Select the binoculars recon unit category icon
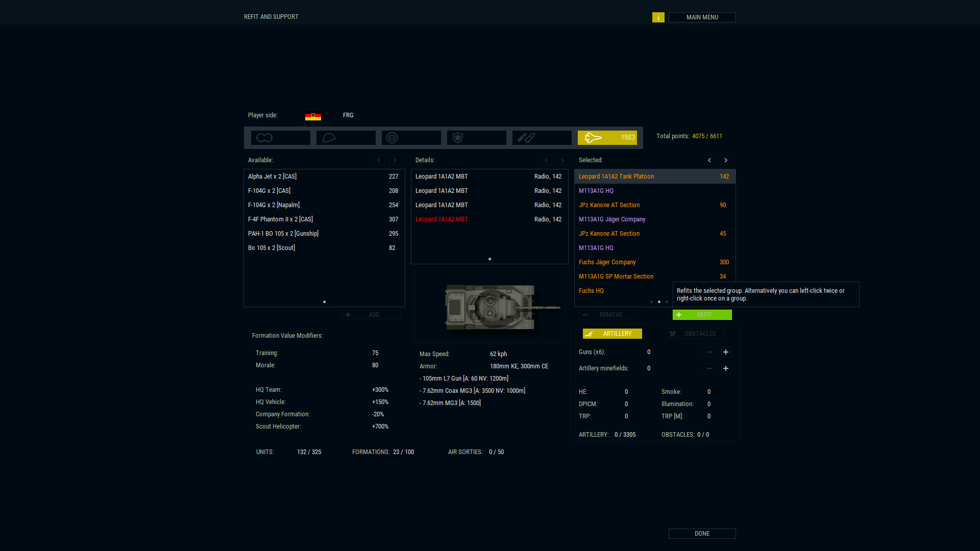 tap(264, 137)
